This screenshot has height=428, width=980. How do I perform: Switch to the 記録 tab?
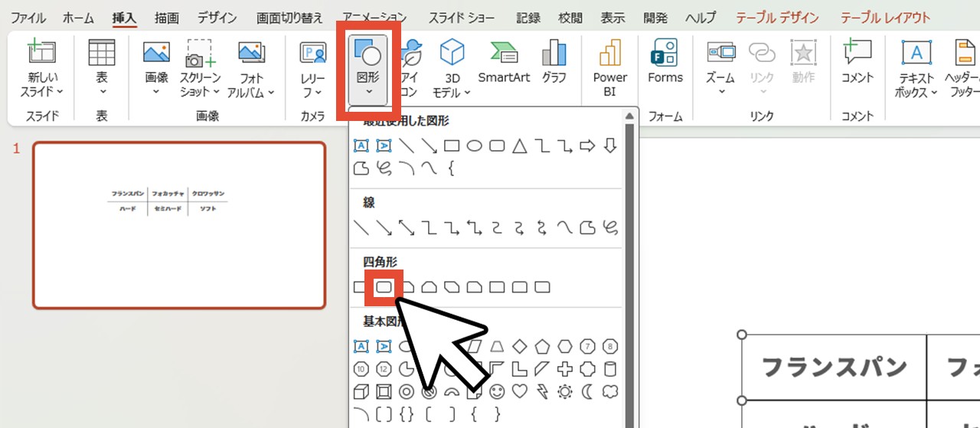click(528, 18)
